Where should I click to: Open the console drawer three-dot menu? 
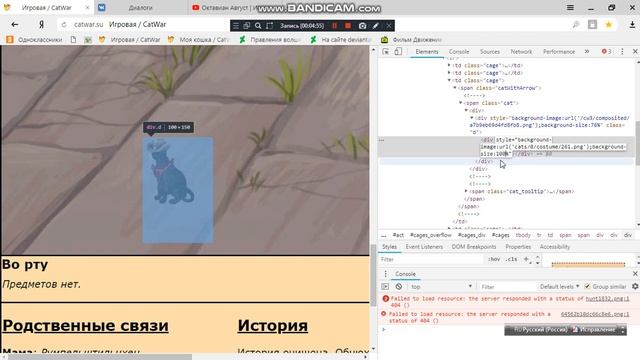(385, 274)
